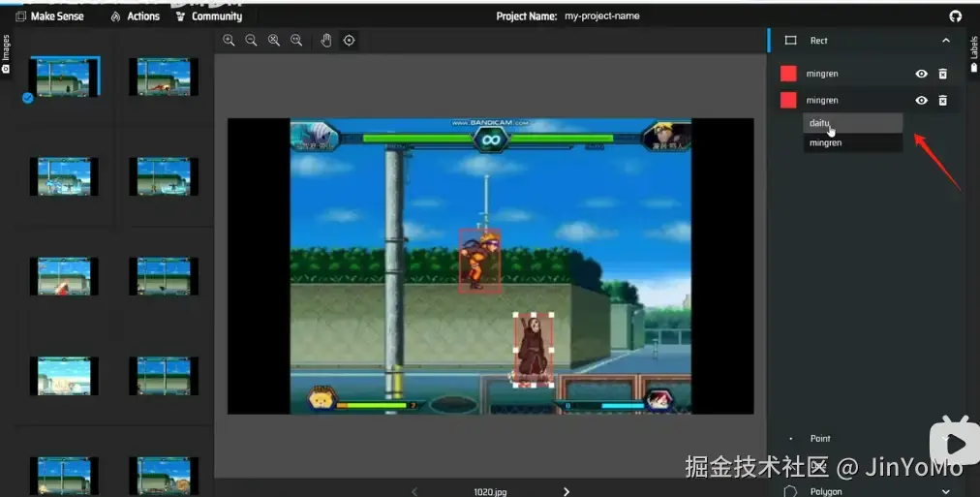Toggle the label selector of mingren row with open dropdown
Screen dimensions: 980x497
point(822,100)
